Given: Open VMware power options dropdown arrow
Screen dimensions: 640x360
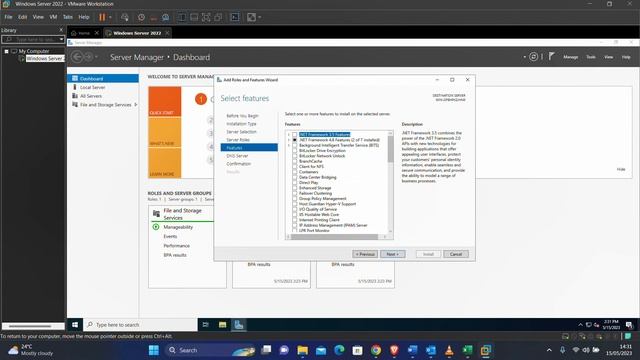Looking at the screenshot, I should pos(110,17).
